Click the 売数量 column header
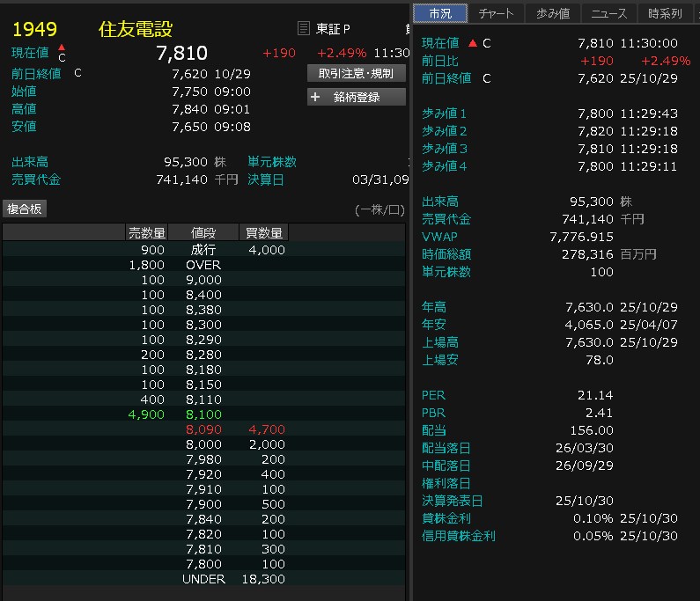The width and height of the screenshot is (700, 601). 146,232
